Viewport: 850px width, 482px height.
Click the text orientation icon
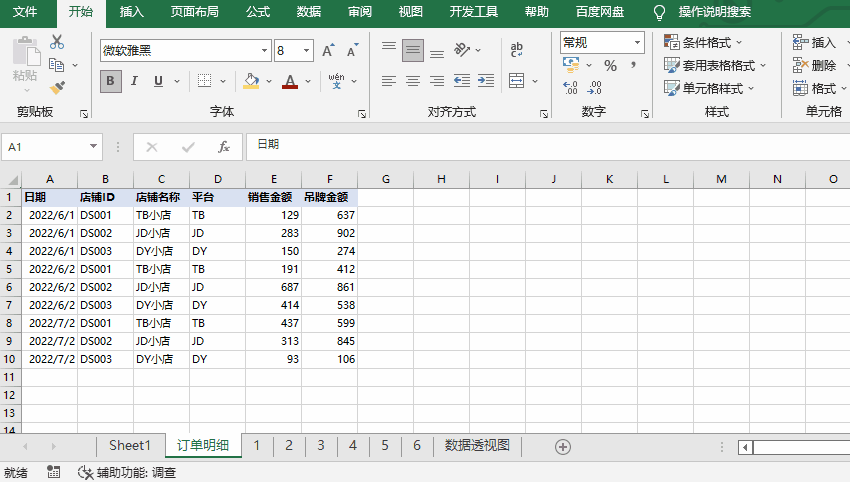pyautogui.click(x=462, y=50)
